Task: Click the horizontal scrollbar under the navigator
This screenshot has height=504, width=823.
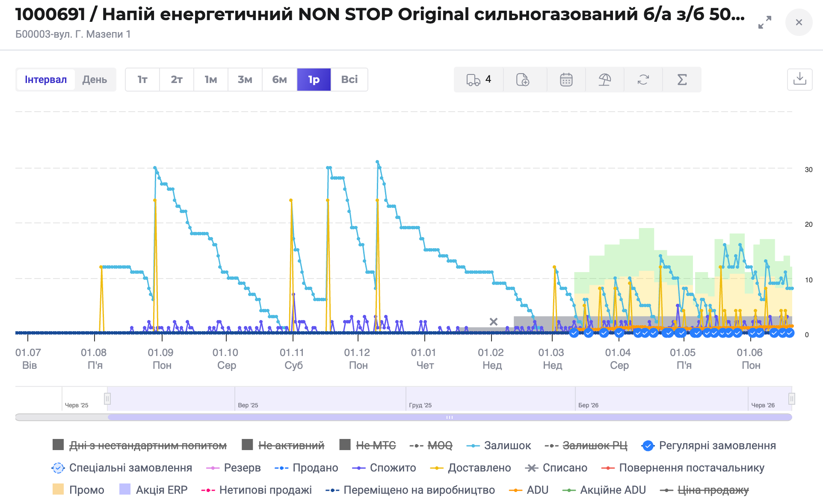Action: tap(450, 417)
